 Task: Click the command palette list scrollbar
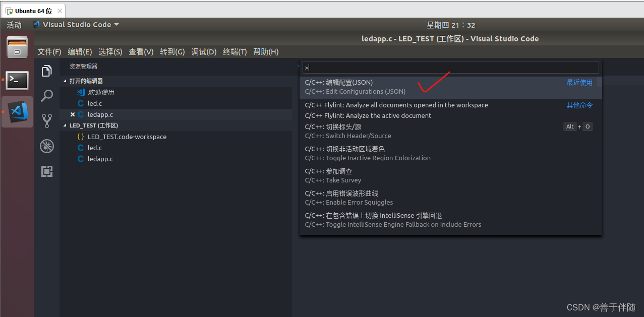(600, 81)
